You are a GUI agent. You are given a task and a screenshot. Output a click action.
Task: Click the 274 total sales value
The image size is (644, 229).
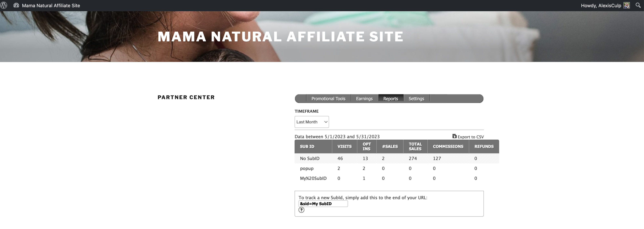click(413, 158)
